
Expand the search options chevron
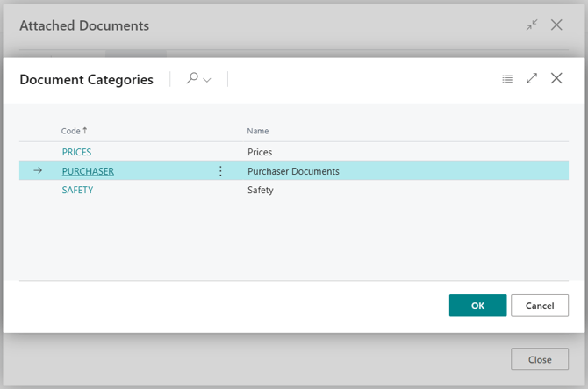[x=207, y=80]
